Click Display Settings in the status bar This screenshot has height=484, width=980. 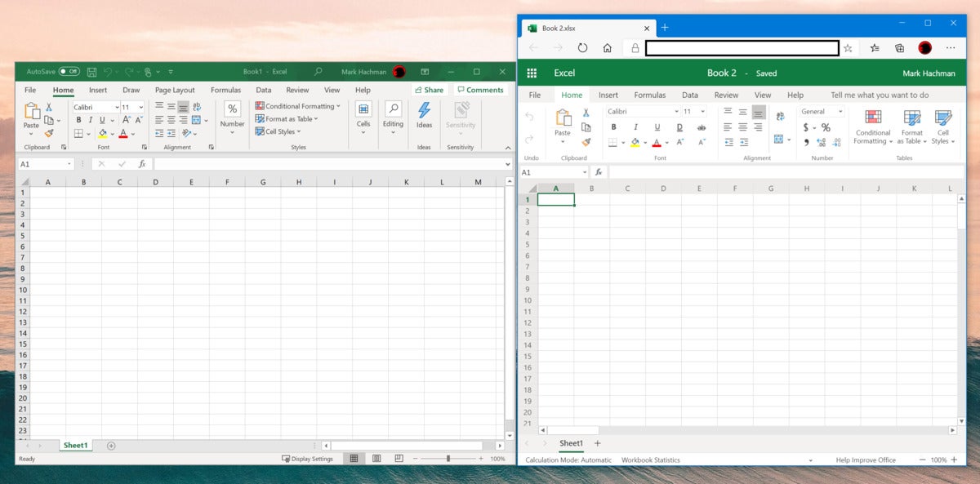(x=308, y=459)
